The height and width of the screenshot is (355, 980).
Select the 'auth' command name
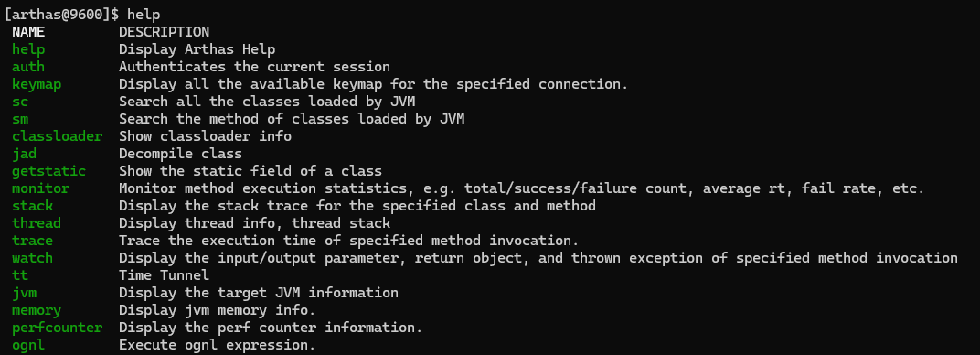(28, 66)
